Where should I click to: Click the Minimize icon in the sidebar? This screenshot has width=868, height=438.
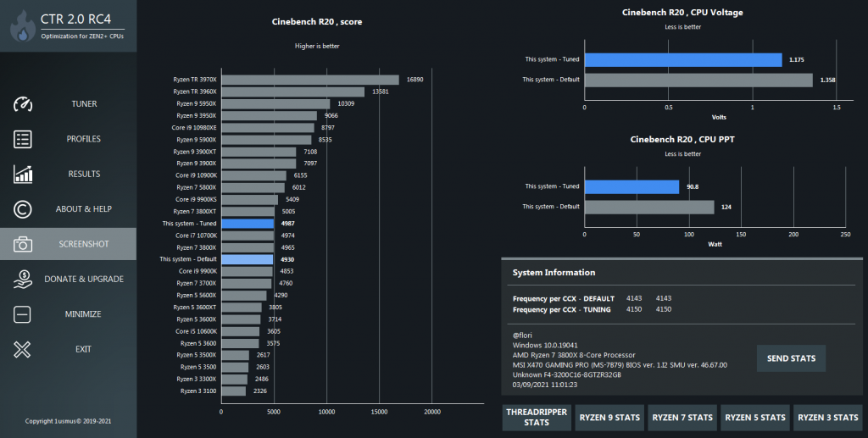(23, 314)
